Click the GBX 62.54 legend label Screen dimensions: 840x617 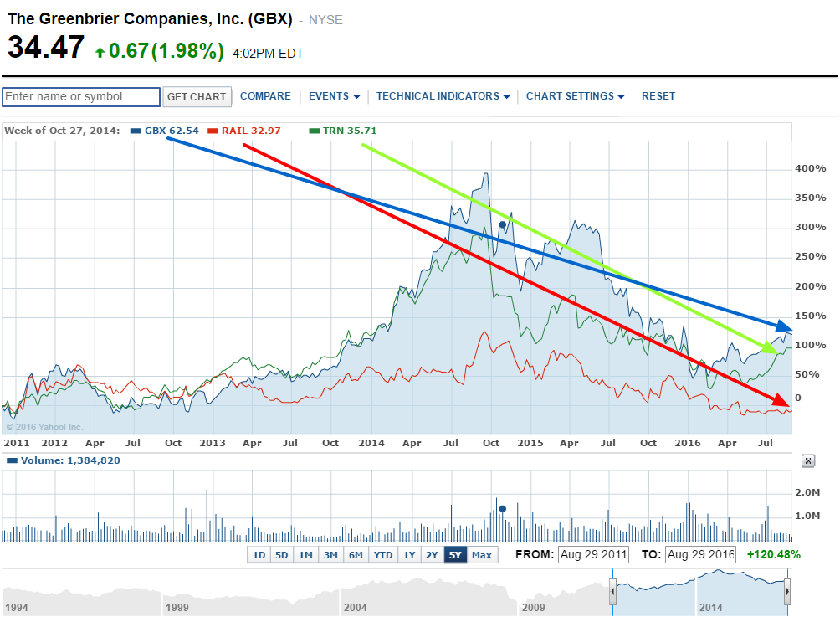[x=172, y=131]
